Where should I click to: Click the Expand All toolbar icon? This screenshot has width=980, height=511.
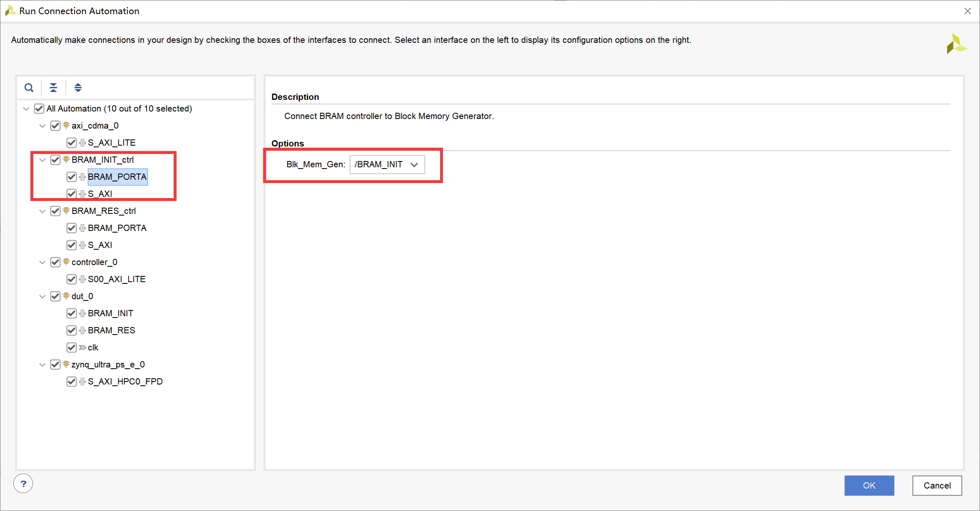click(x=78, y=88)
